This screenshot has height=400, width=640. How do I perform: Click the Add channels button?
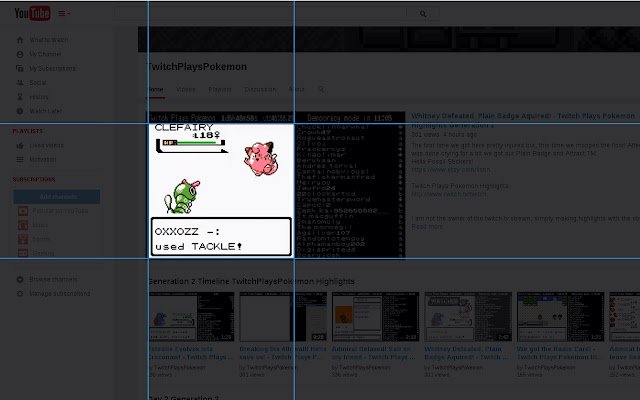[57, 197]
